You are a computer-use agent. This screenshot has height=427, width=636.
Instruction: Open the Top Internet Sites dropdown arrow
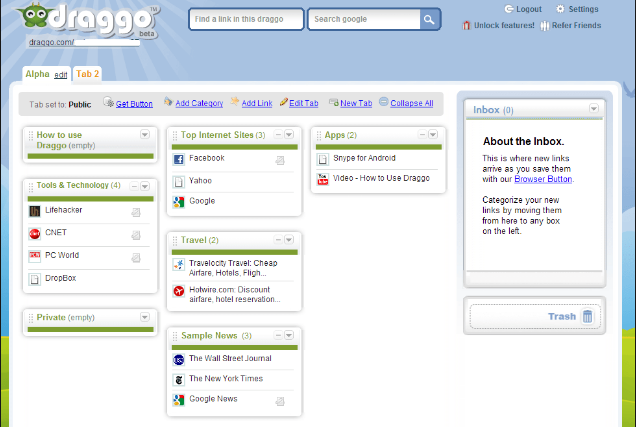[289, 134]
